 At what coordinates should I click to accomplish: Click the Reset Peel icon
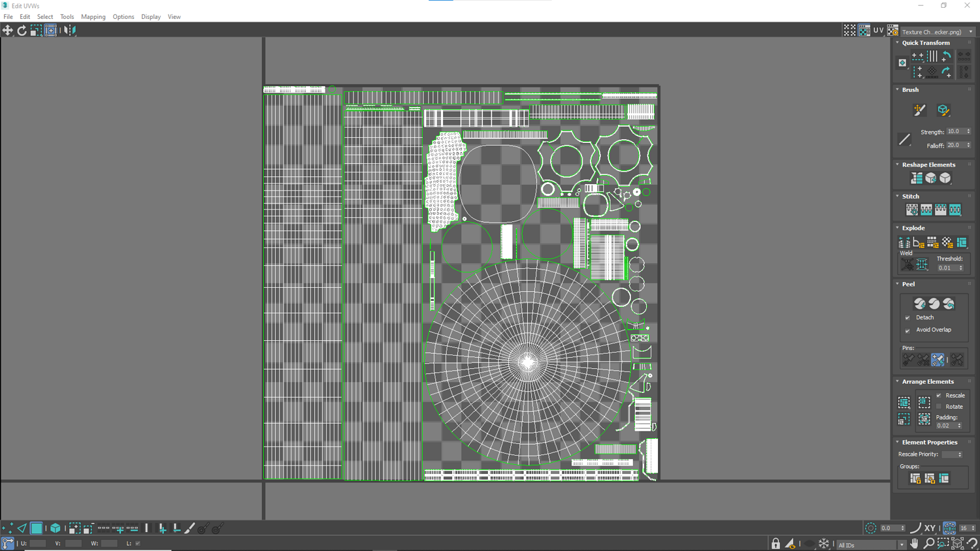coord(949,304)
